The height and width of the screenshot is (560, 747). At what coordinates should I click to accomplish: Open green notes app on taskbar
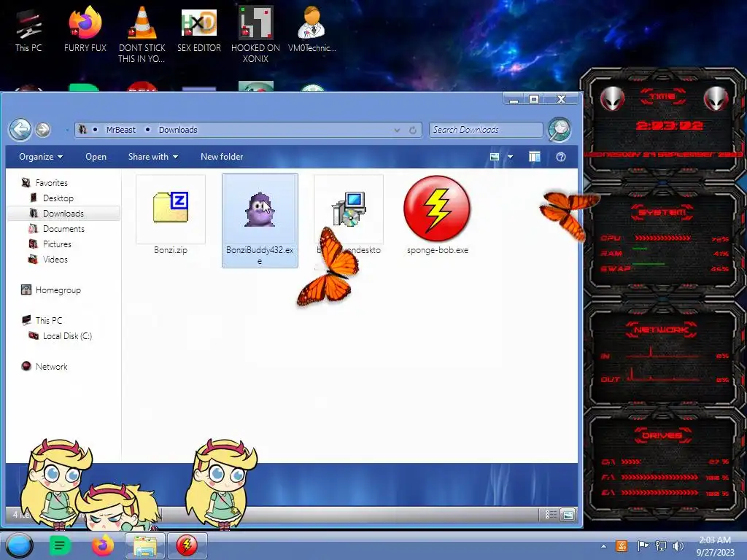pyautogui.click(x=60, y=545)
